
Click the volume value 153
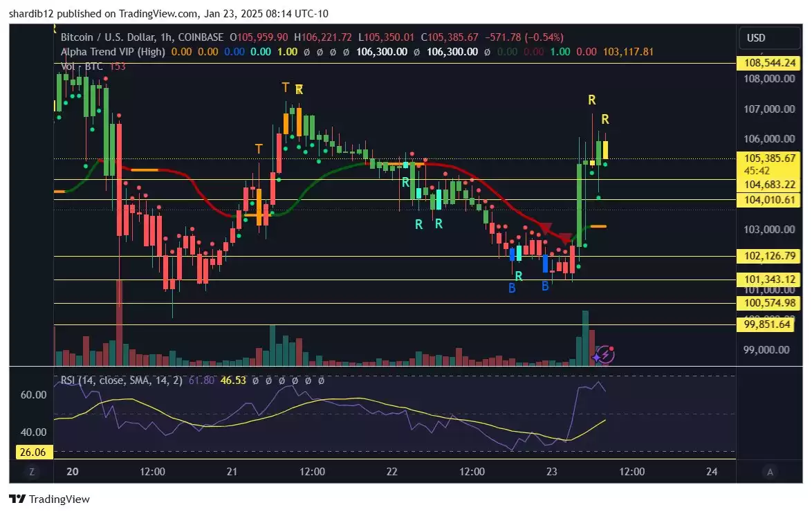click(118, 66)
